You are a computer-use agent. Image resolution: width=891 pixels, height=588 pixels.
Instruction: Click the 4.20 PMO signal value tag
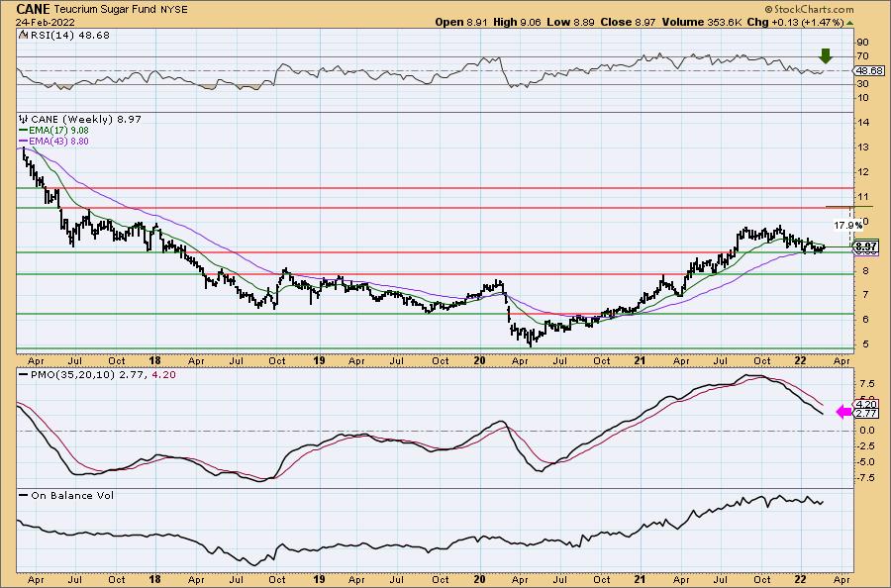(867, 405)
